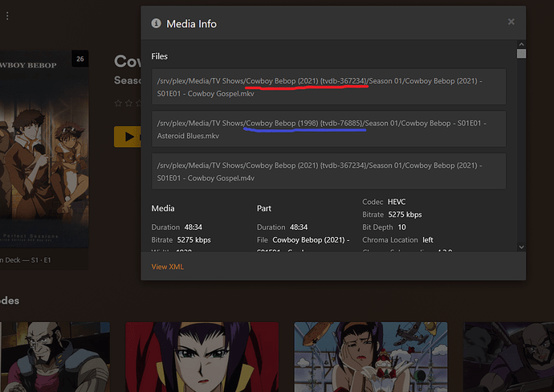Click the Media Duration 48:34 value
The height and width of the screenshot is (392, 554).
pyautogui.click(x=193, y=227)
